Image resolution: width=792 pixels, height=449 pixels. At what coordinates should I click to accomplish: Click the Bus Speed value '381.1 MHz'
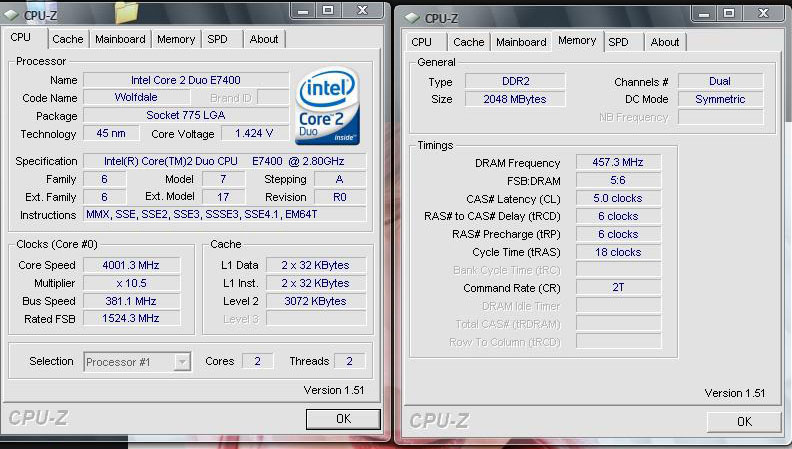pyautogui.click(x=131, y=301)
